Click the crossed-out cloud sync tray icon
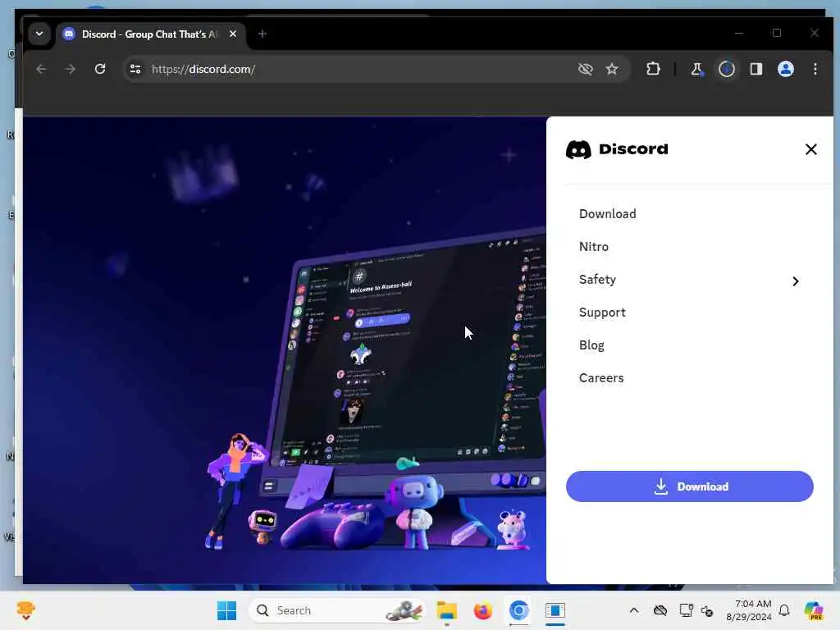 (660, 610)
